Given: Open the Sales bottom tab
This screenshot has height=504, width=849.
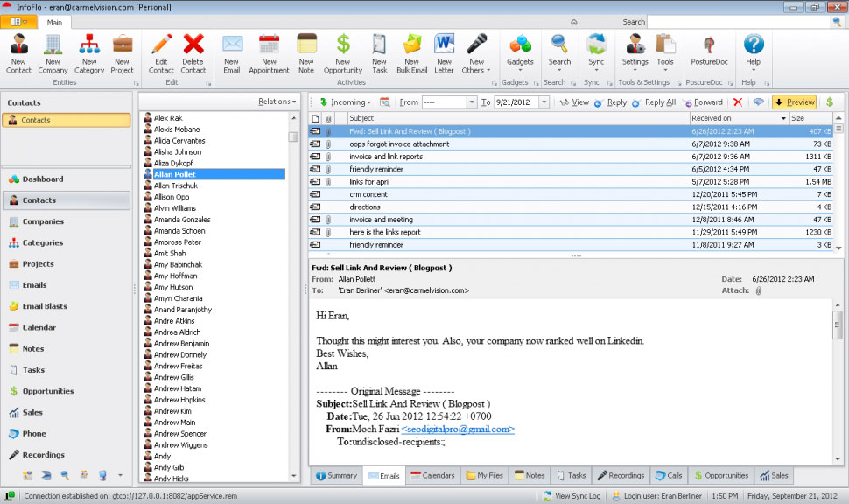Looking at the screenshot, I should [774, 475].
